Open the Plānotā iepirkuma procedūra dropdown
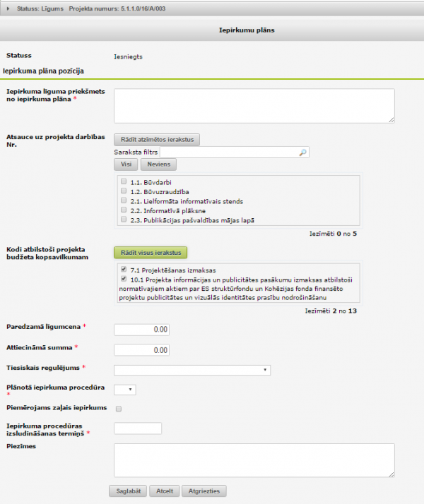Screen dimensions: 424x504 coord(124,389)
